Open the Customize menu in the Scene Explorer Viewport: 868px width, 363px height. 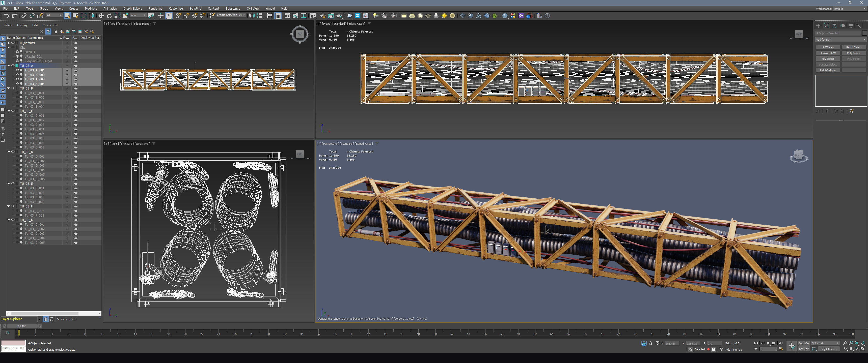pos(50,25)
